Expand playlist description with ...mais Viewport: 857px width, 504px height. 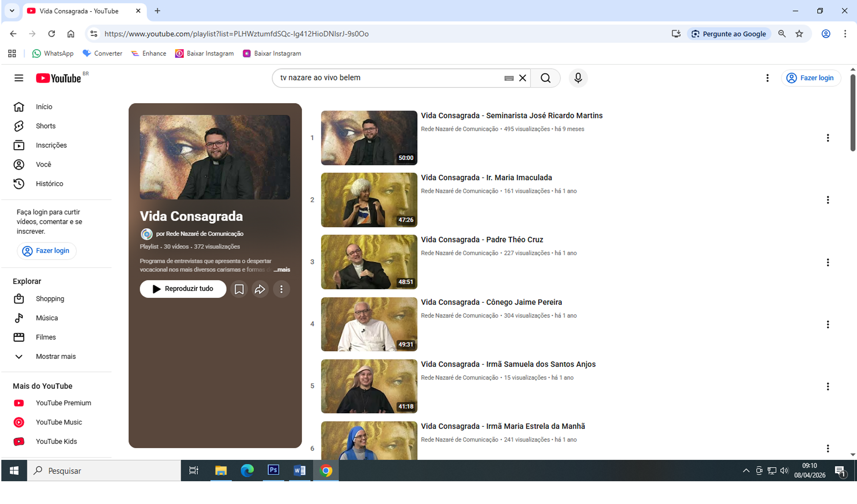(282, 270)
